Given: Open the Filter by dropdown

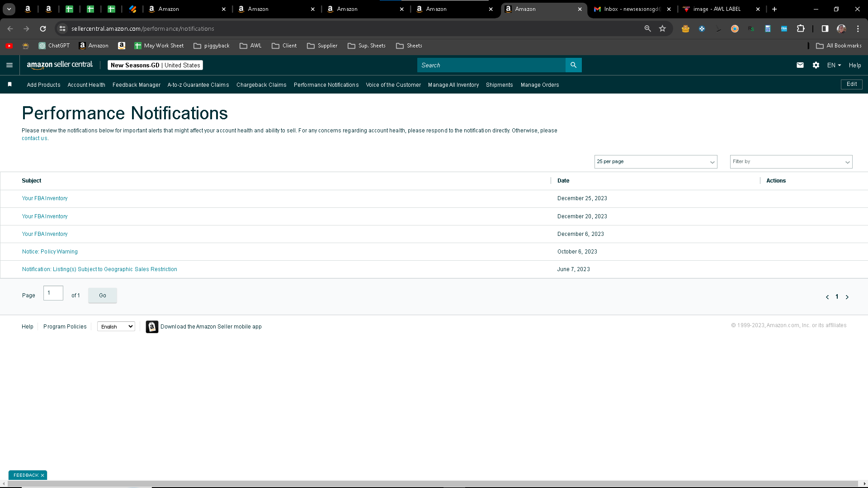Looking at the screenshot, I should pos(791,162).
